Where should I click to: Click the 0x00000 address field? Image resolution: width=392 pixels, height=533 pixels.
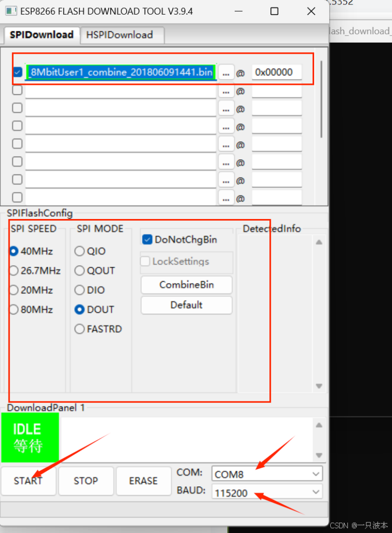277,72
